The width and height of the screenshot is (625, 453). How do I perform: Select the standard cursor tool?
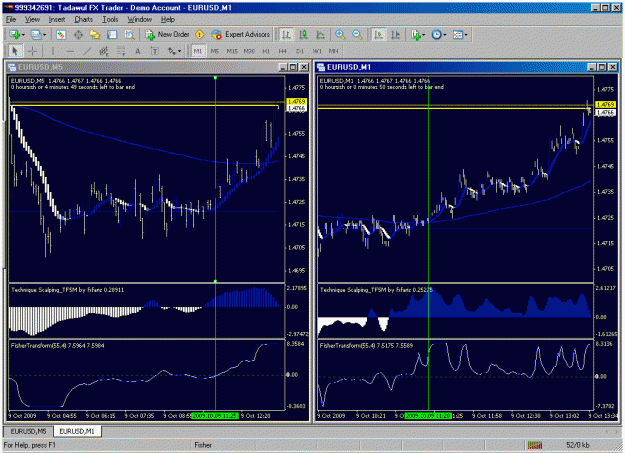click(15, 51)
